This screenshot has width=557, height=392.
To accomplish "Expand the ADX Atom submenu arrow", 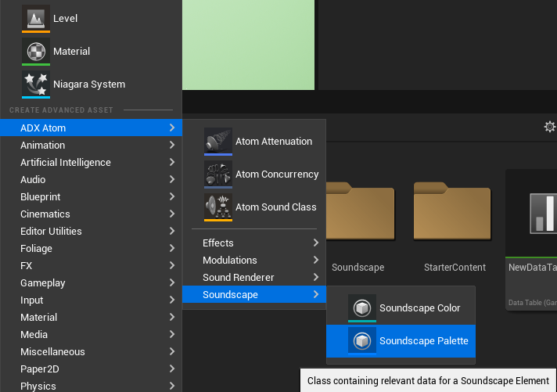I will point(172,128).
